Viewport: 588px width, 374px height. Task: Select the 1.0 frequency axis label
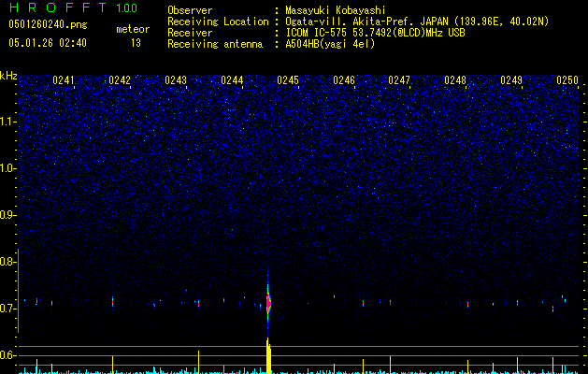(x=7, y=168)
